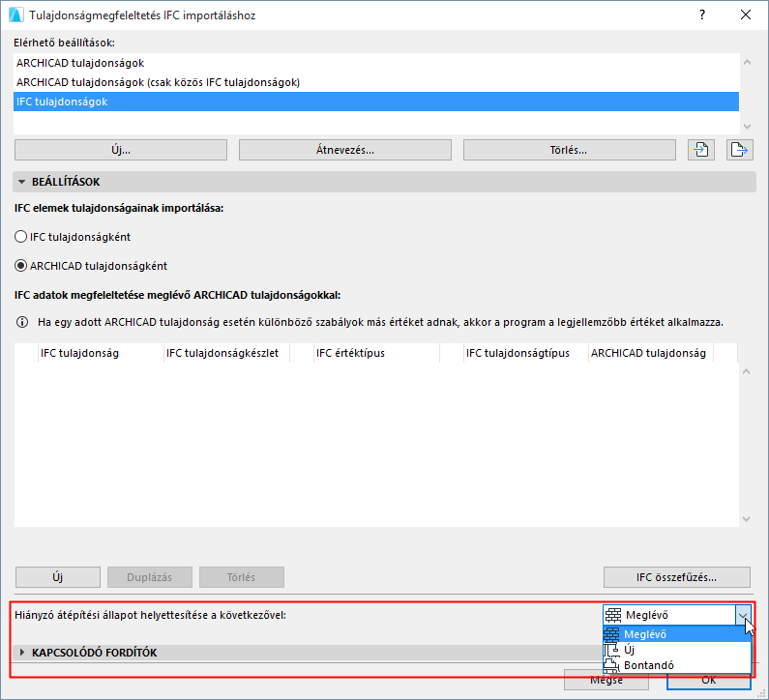Click the Törlés... button under settings list
This screenshot has height=700, width=769.
[x=570, y=150]
